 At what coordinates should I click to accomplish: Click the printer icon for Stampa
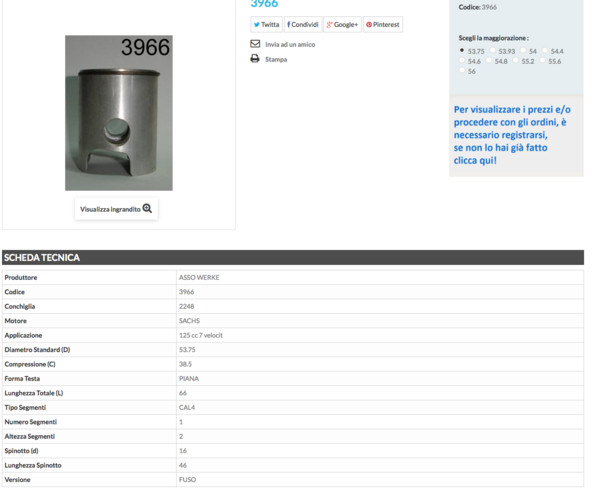point(255,59)
